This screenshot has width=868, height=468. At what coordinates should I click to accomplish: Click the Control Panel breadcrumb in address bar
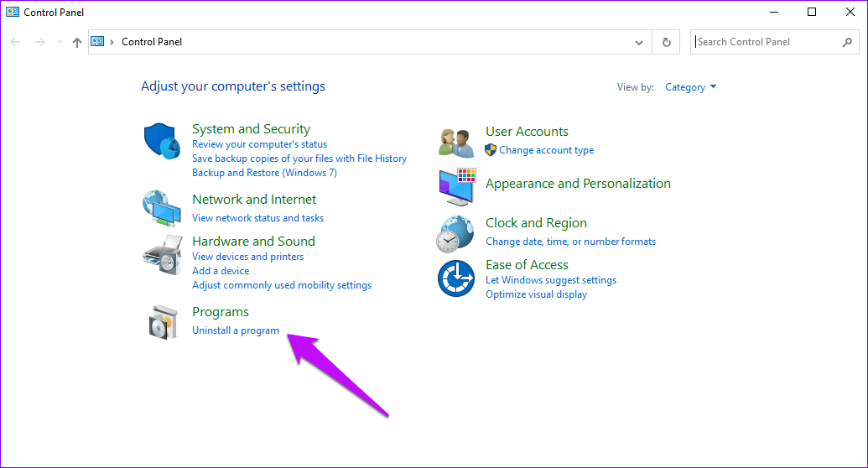coord(151,42)
